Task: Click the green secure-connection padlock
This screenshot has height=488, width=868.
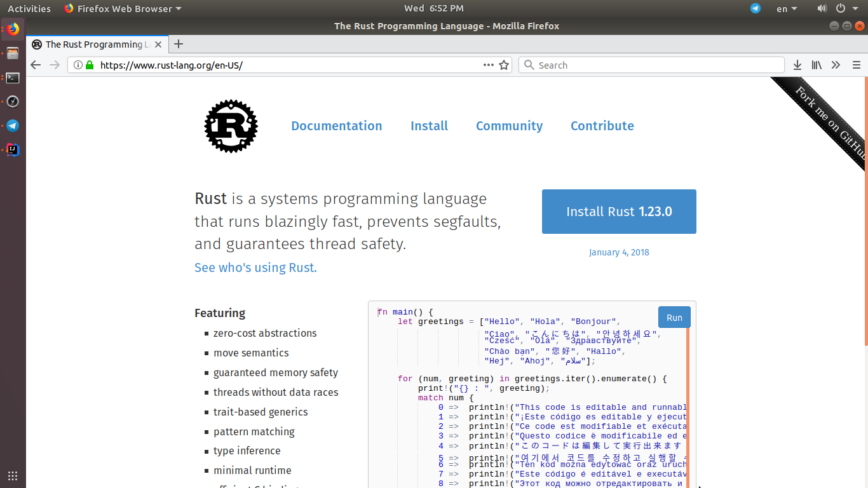Action: coord(90,65)
